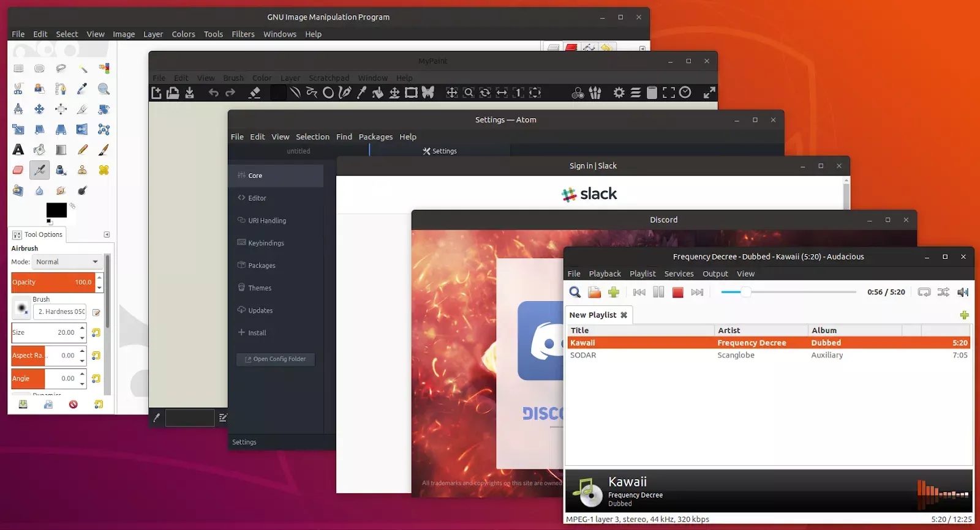Select the SODAR track row in playlist
Image resolution: width=980 pixels, height=530 pixels.
tap(769, 355)
